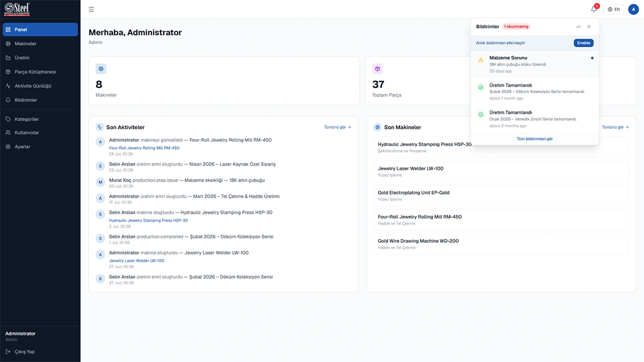Click the Son Aktiviteler activity icon
The width and height of the screenshot is (644, 362).
[x=99, y=127]
